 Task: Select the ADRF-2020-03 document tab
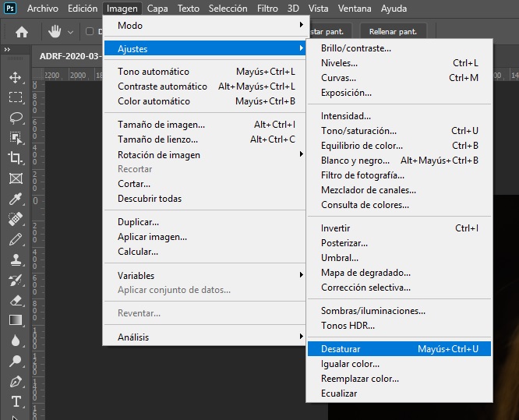69,56
